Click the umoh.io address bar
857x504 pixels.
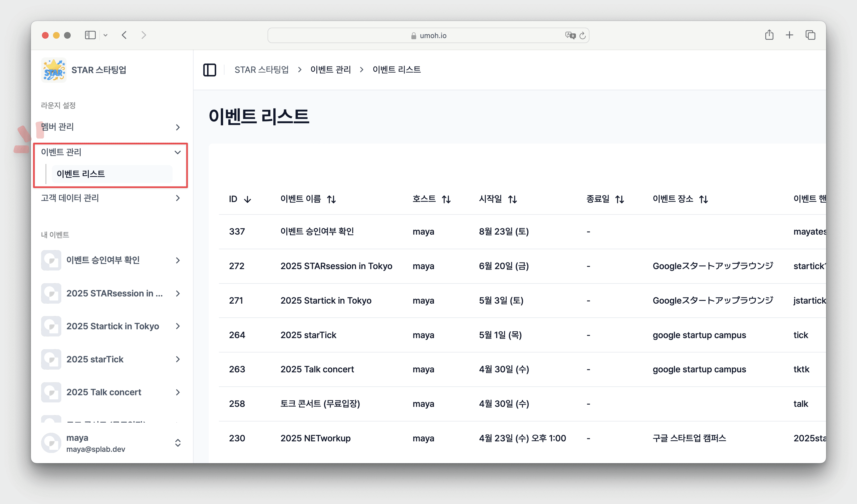[x=433, y=35]
